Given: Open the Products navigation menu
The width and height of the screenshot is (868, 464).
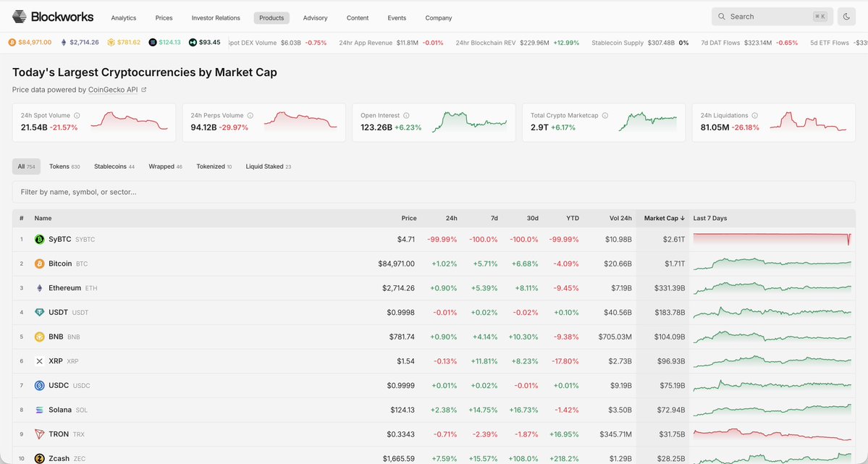Looking at the screenshot, I should point(271,17).
